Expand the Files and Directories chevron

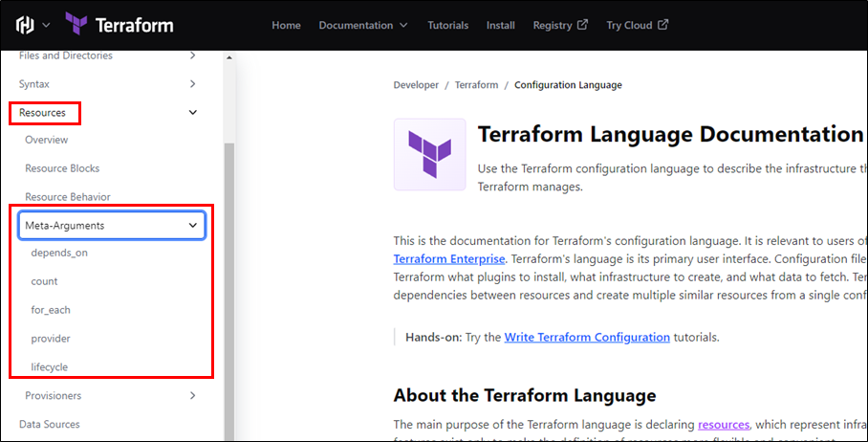pos(193,55)
